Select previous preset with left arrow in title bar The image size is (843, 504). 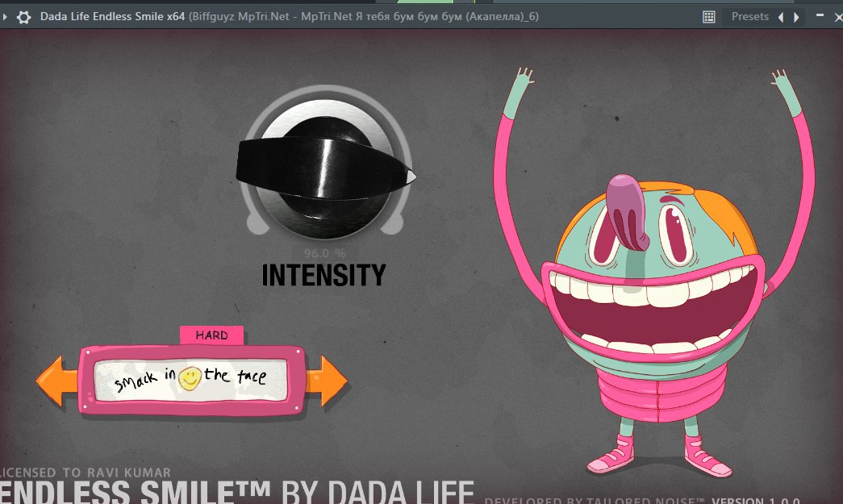pyautogui.click(x=781, y=17)
